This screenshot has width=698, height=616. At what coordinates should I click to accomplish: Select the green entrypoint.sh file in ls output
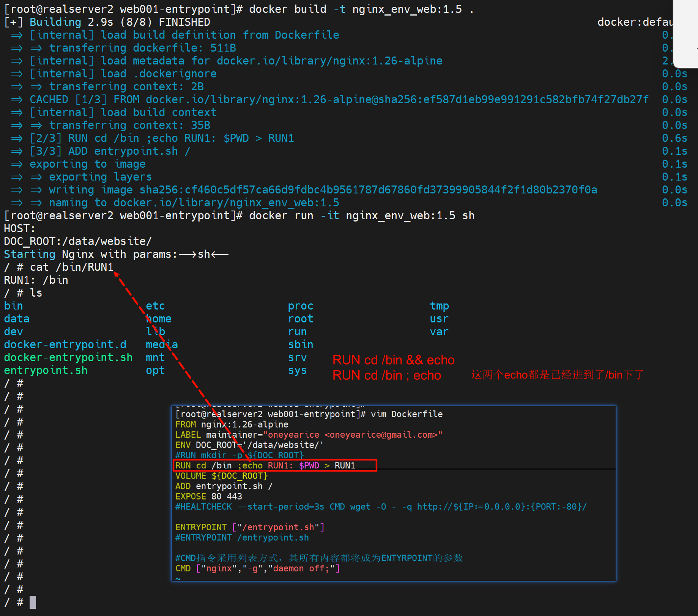pyautogui.click(x=46, y=370)
